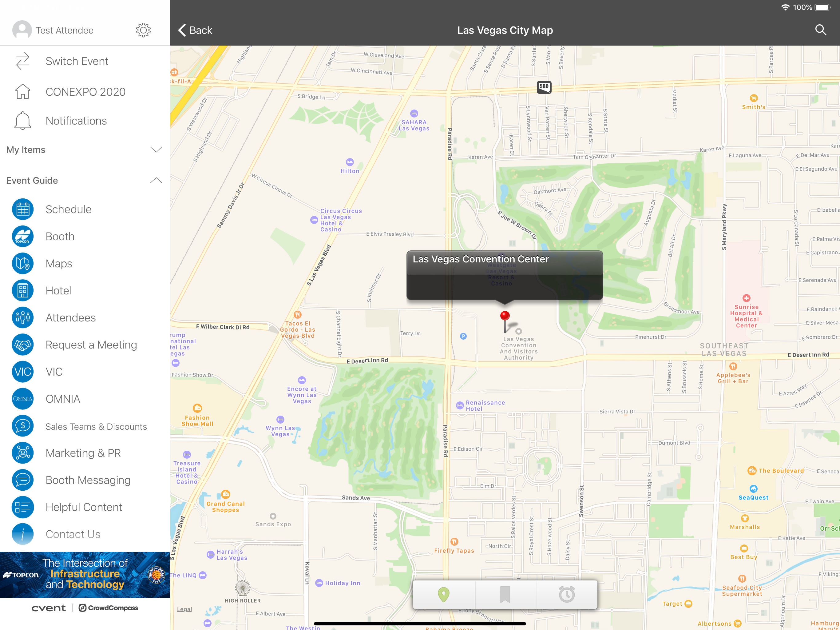This screenshot has width=840, height=630.
Task: Tap the Sands Expo map label
Action: (x=273, y=524)
